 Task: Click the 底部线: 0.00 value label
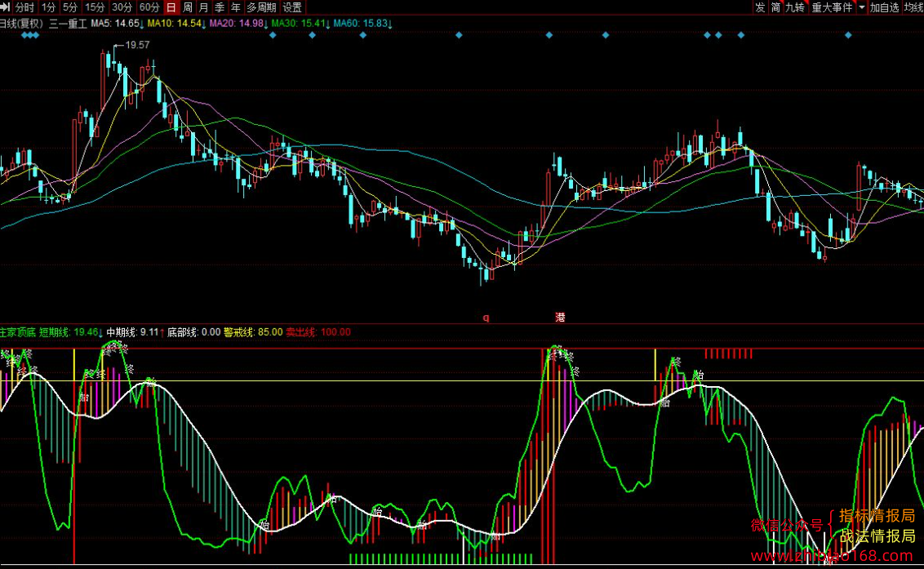click(x=194, y=332)
